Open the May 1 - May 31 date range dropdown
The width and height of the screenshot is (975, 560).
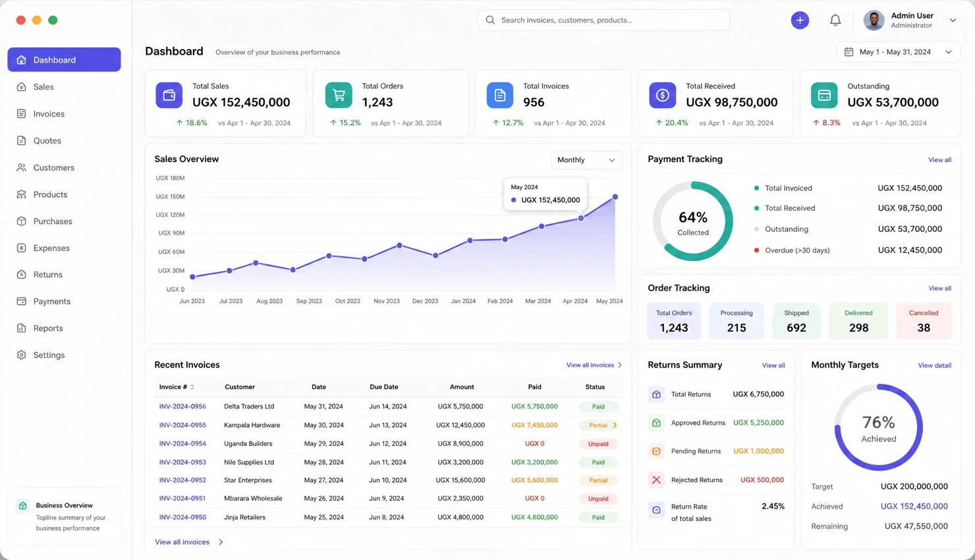point(898,52)
